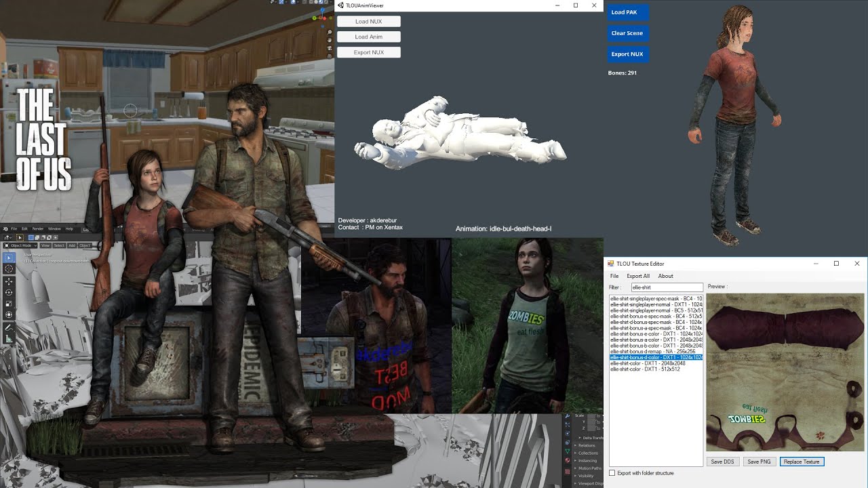Select the Blender Scale tool

pyautogui.click(x=9, y=304)
